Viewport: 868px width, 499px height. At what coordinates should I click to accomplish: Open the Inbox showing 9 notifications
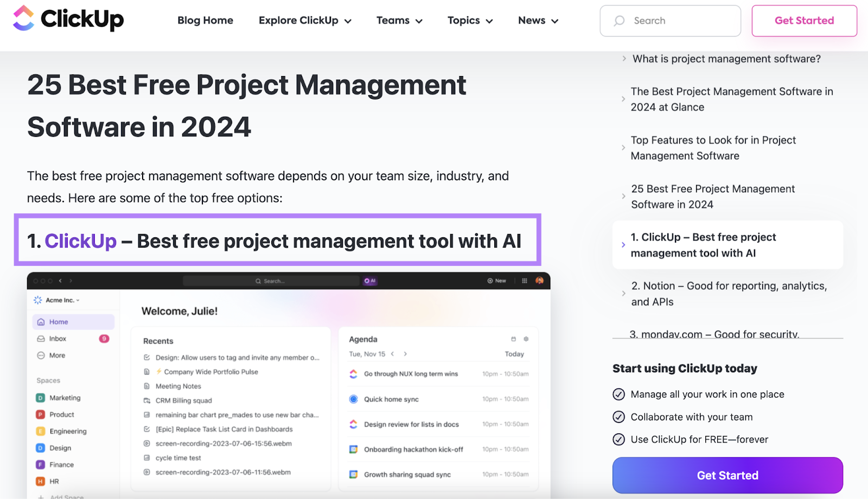point(56,338)
